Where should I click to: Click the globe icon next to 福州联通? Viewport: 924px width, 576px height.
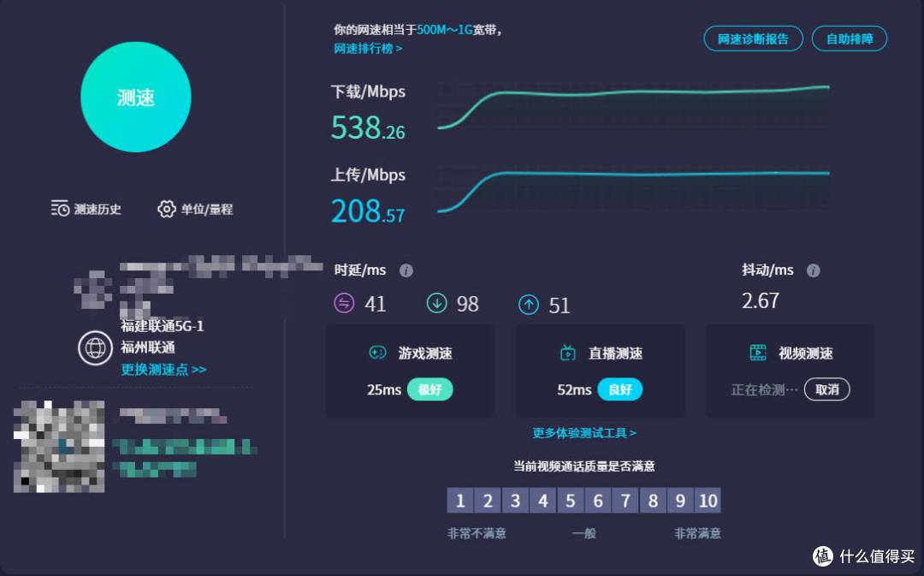tap(95, 348)
